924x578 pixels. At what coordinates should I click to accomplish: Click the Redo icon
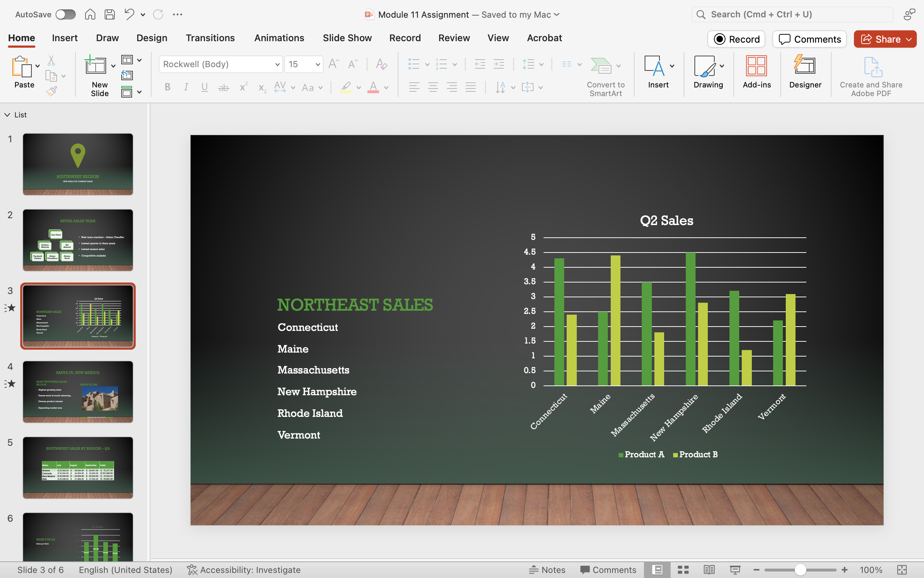pyautogui.click(x=158, y=14)
